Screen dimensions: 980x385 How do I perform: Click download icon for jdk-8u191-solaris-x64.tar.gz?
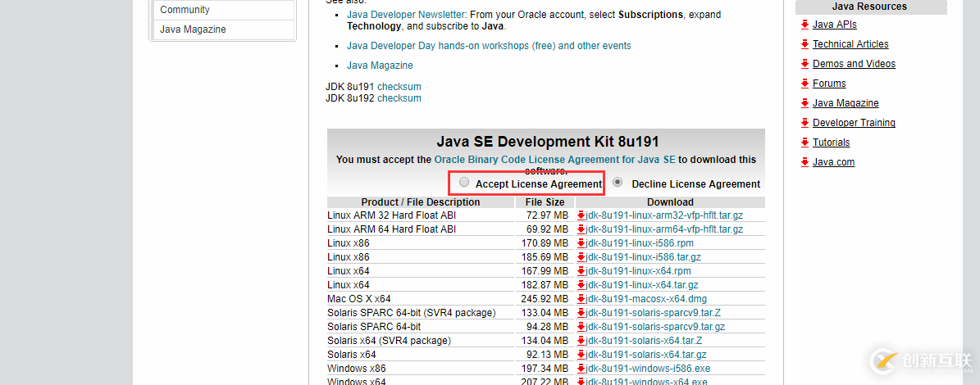[x=581, y=355]
